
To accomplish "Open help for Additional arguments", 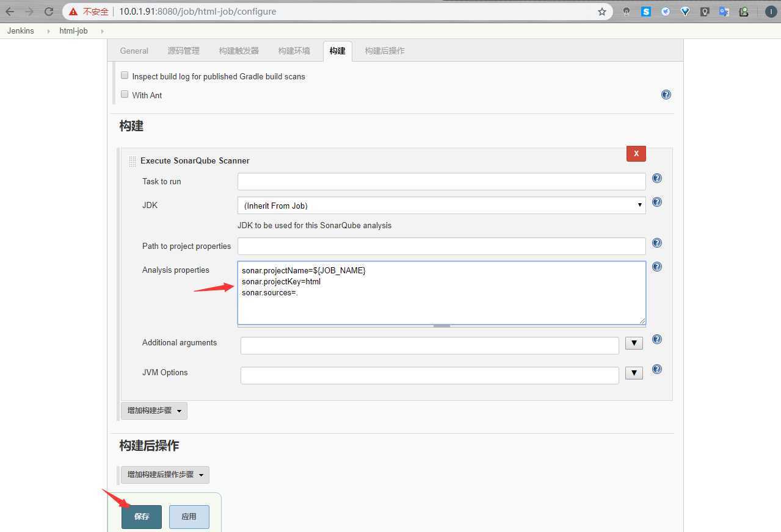I will tap(657, 339).
